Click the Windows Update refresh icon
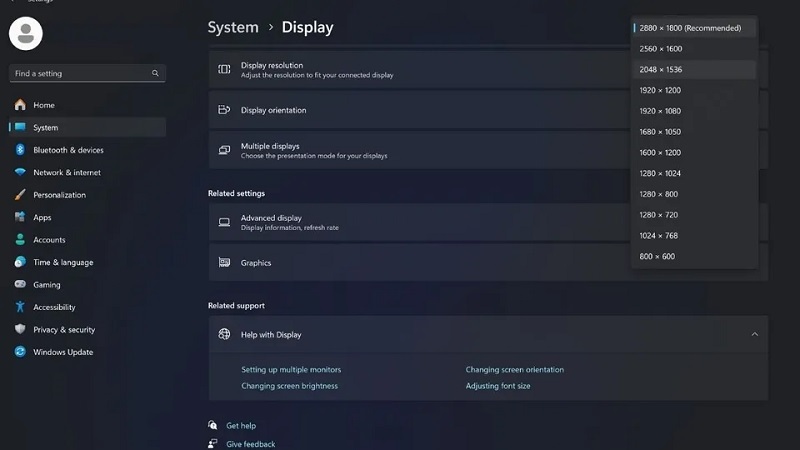The width and height of the screenshot is (800, 450). coord(20,352)
